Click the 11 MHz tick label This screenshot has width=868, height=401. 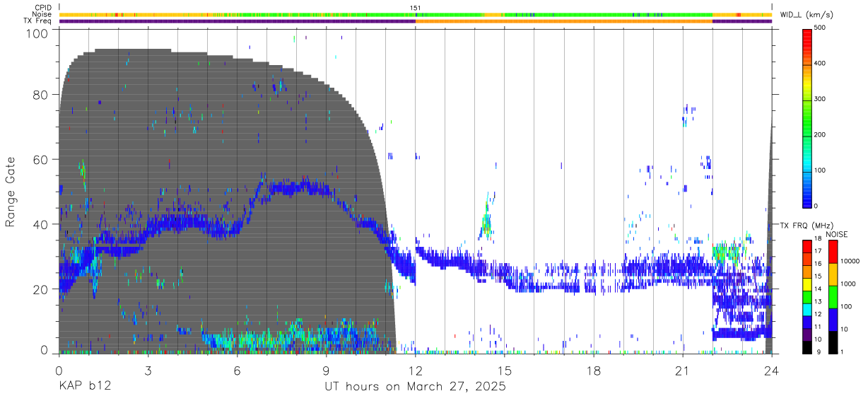coord(819,327)
